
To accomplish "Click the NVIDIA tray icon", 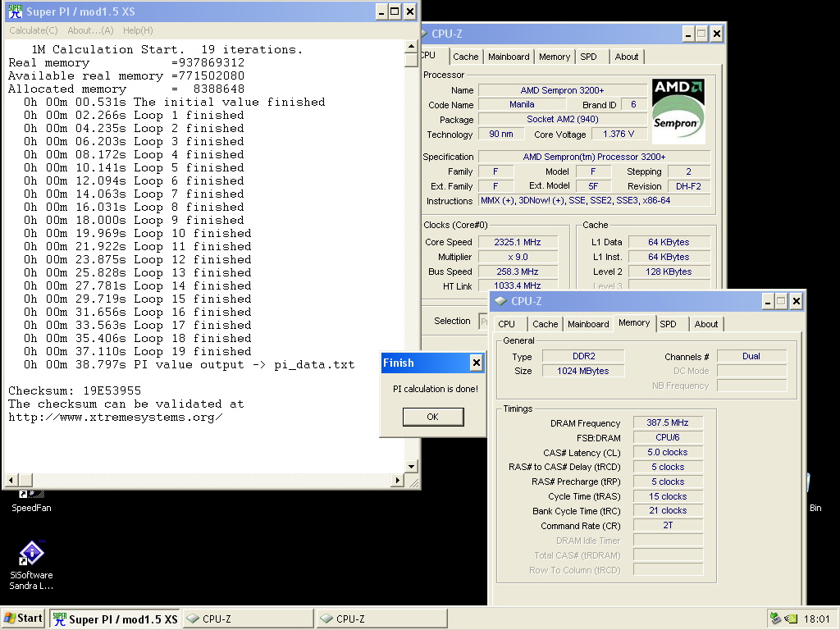I will (790, 619).
